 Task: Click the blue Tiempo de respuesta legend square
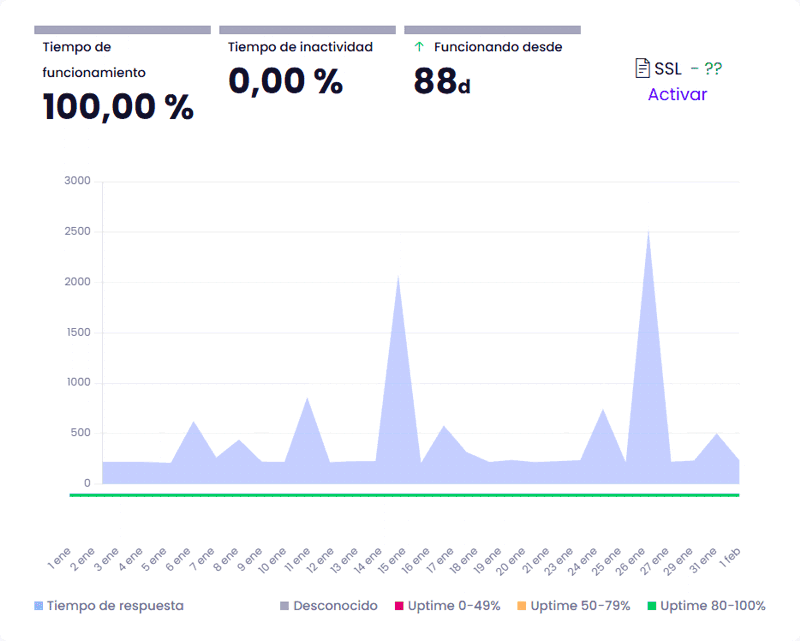pyautogui.click(x=39, y=606)
